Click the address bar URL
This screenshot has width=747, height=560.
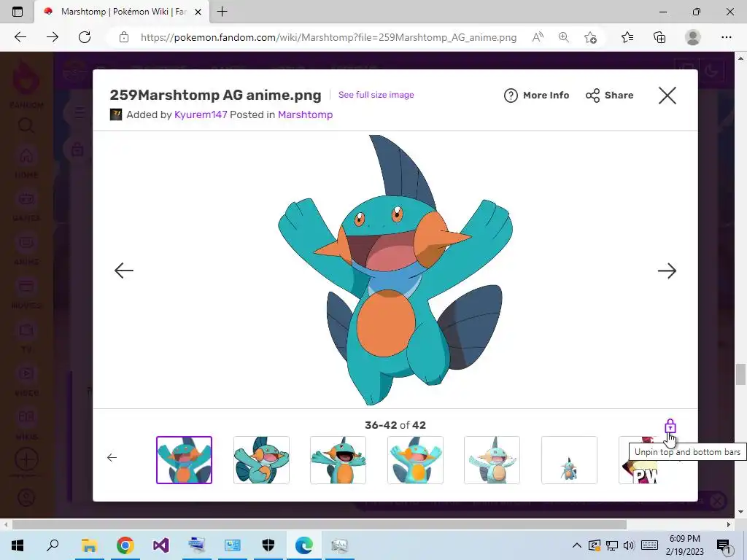point(328,37)
